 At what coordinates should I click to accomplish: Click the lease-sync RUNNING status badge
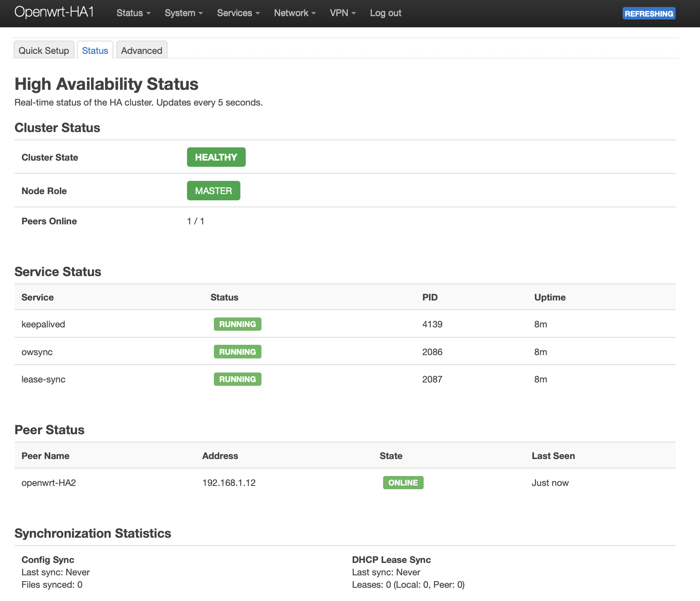coord(237,379)
